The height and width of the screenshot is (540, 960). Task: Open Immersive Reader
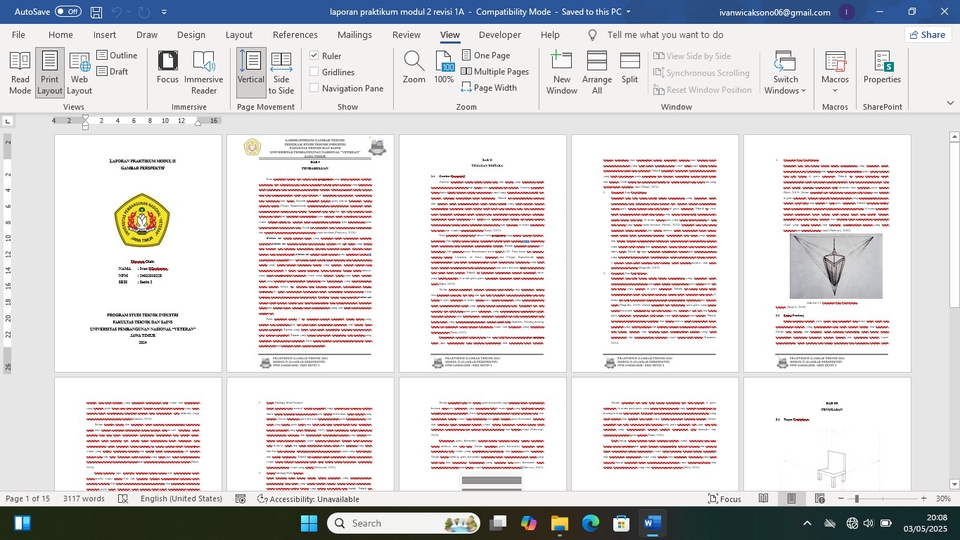(x=203, y=73)
